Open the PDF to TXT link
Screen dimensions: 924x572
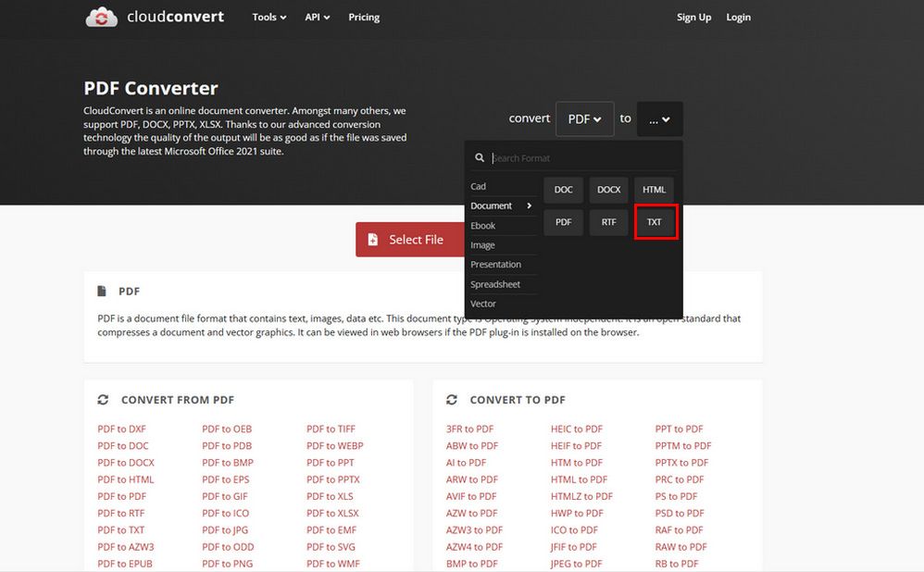(120, 530)
